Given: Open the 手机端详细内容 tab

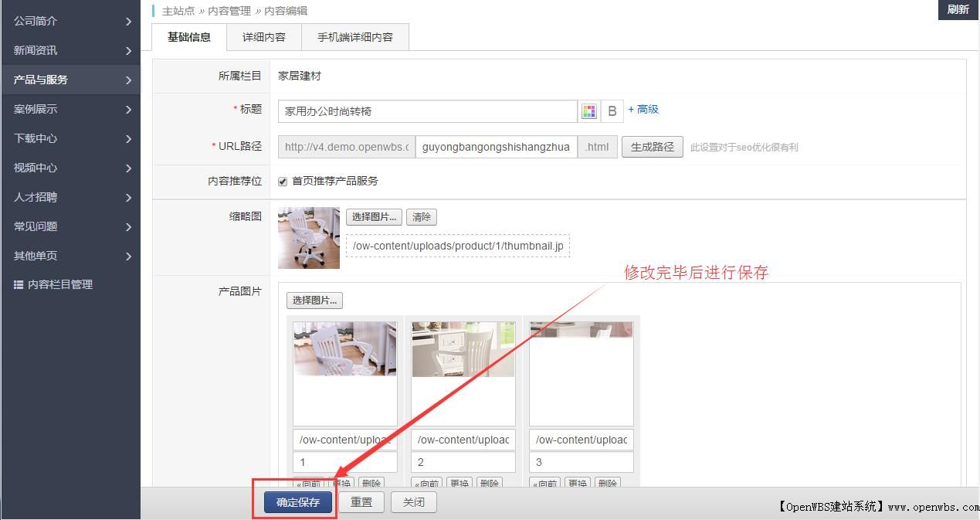Looking at the screenshot, I should [x=354, y=36].
